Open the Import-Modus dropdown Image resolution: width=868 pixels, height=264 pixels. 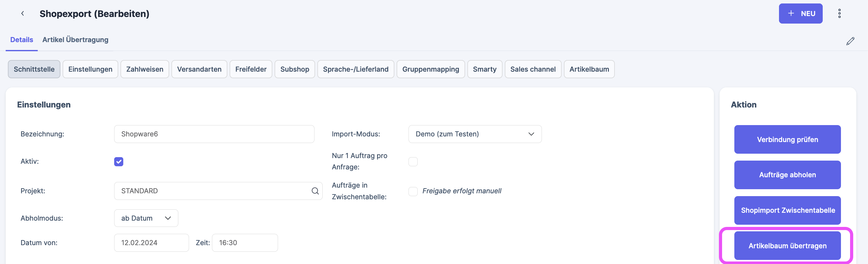coord(475,134)
